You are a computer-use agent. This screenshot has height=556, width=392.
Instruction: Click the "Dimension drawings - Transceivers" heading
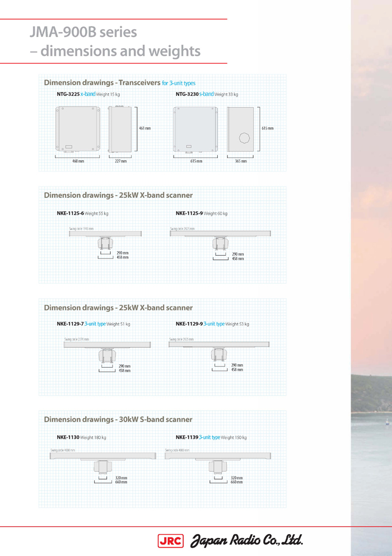pos(102,82)
